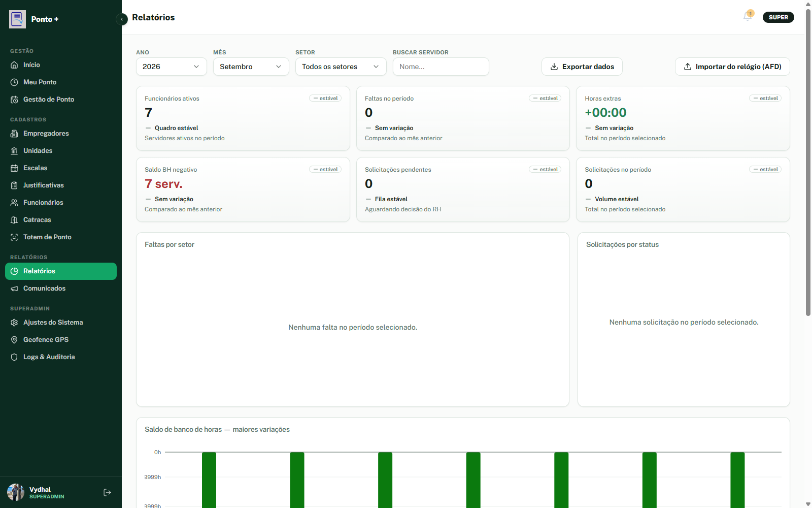This screenshot has width=812, height=508.
Task: Click the Geofence GPS pin icon
Action: 14,340
